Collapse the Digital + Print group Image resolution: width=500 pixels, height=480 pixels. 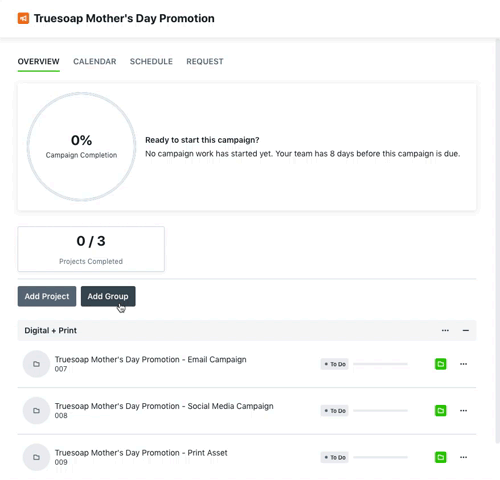[x=466, y=330]
